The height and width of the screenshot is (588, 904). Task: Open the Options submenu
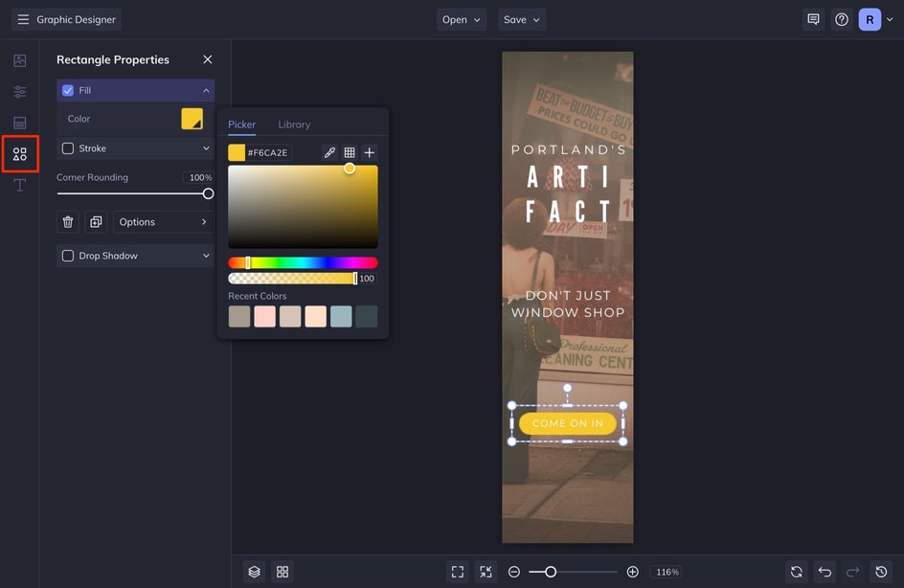[x=163, y=222]
